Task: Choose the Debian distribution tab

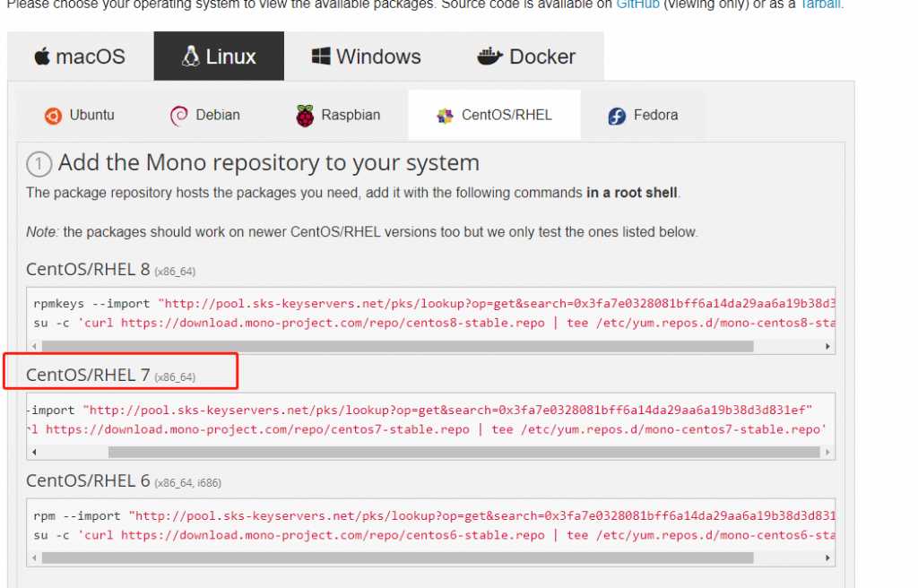Action: [205, 115]
